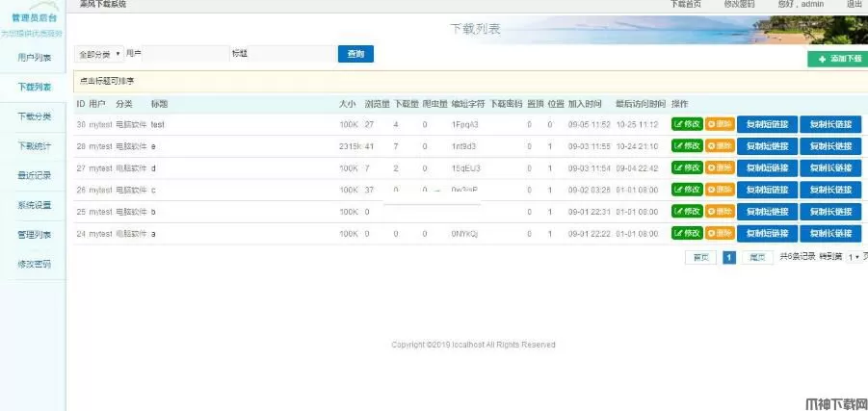Click the 删除 delete button for row e
The height and width of the screenshot is (411, 868).
720,146
